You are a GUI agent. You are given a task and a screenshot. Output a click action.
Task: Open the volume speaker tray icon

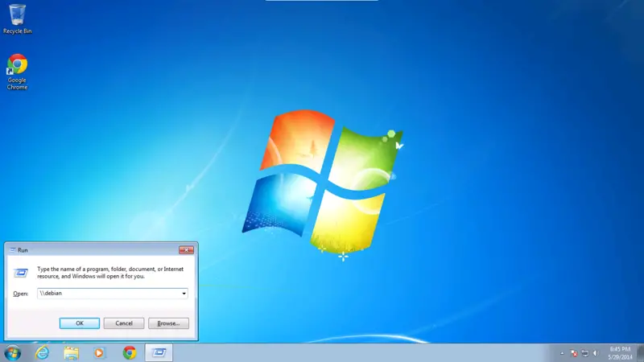click(x=596, y=353)
